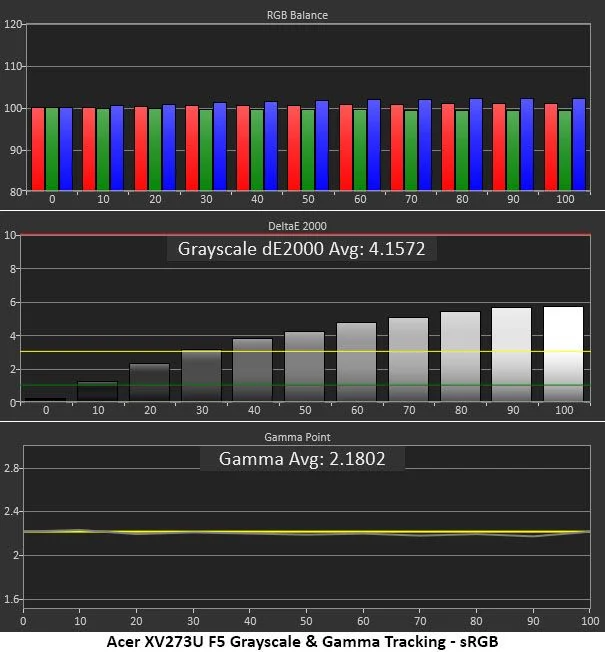Click the red bar at 100 in RGB Balance
Image resolution: width=605 pixels, height=652 pixels.
point(551,147)
